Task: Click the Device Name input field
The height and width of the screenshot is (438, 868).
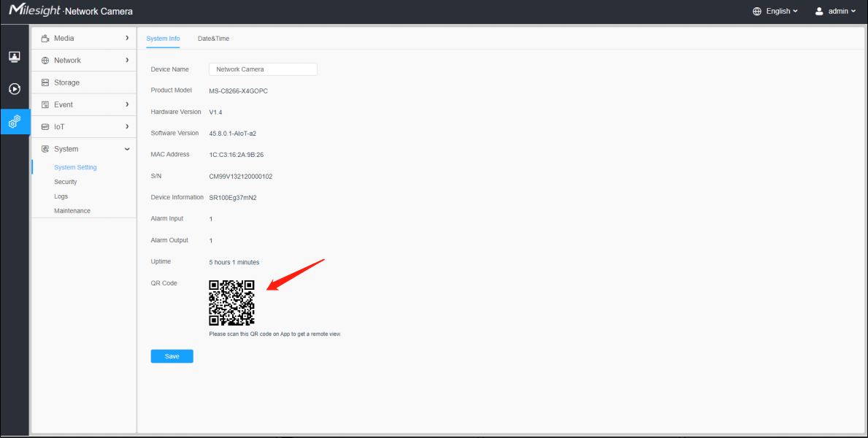Action: pyautogui.click(x=263, y=69)
